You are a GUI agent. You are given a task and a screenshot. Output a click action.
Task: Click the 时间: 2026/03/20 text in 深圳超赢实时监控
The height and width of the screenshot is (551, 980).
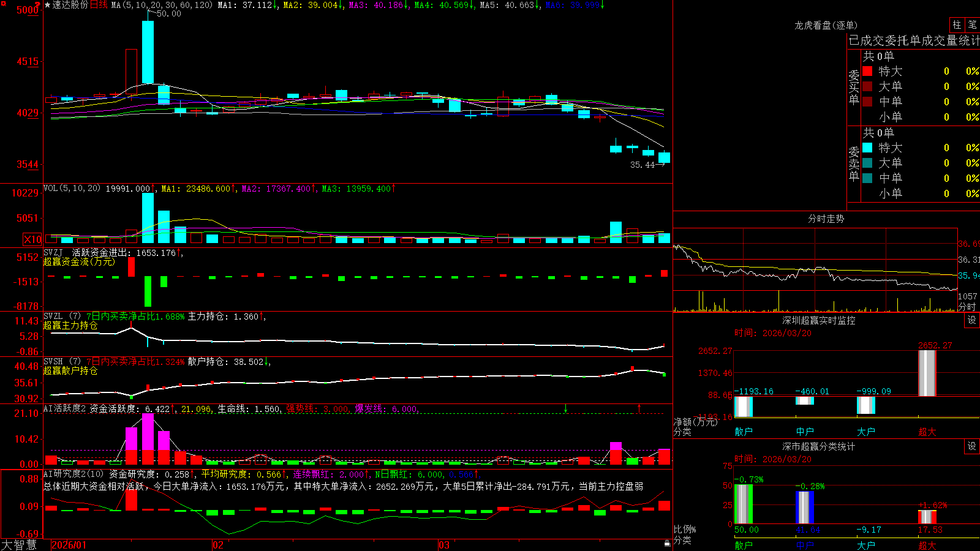click(x=773, y=333)
